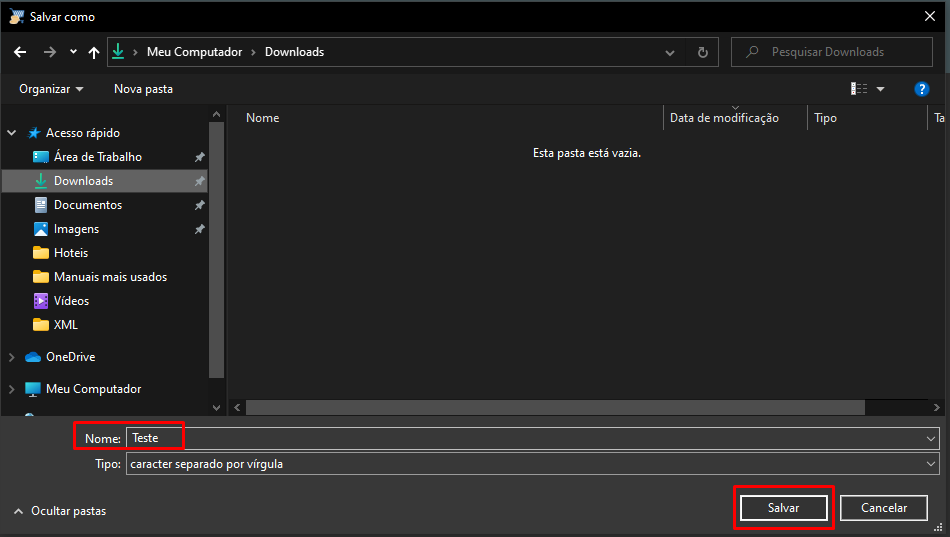Click the pin icon beside Documentos
This screenshot has width=950, height=537.
tap(199, 205)
